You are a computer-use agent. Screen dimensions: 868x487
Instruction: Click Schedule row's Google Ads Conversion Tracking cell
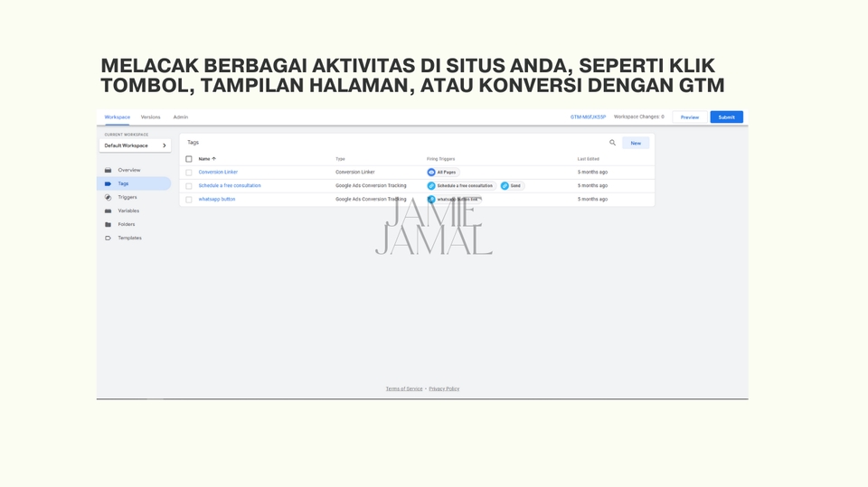[371, 186]
